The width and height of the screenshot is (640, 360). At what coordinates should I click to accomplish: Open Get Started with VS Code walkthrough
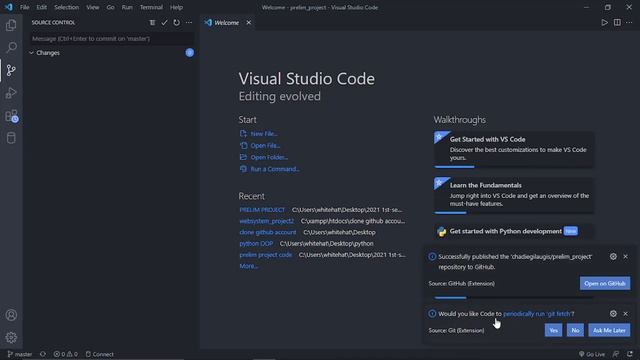514,149
